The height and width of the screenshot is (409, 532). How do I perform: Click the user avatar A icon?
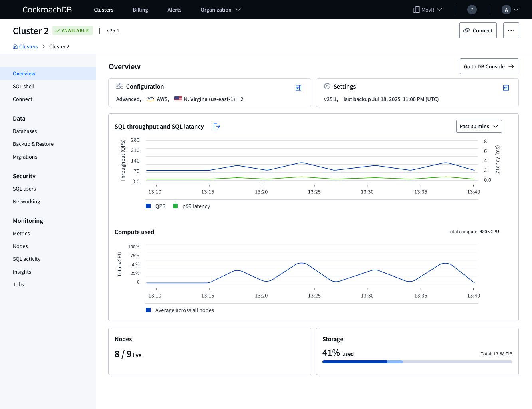(x=506, y=10)
